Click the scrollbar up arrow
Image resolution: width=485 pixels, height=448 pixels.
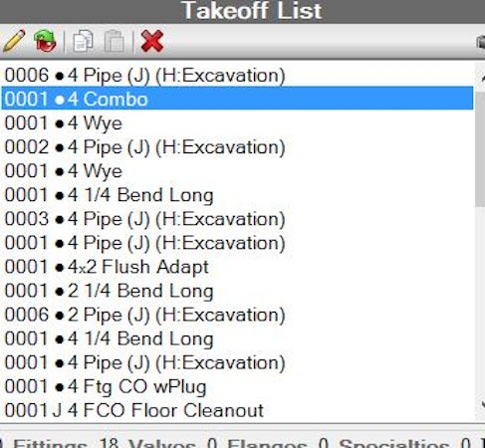[x=481, y=78]
